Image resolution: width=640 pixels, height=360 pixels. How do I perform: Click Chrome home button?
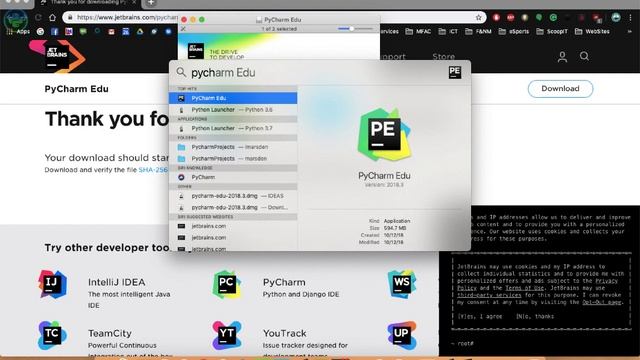click(52, 17)
